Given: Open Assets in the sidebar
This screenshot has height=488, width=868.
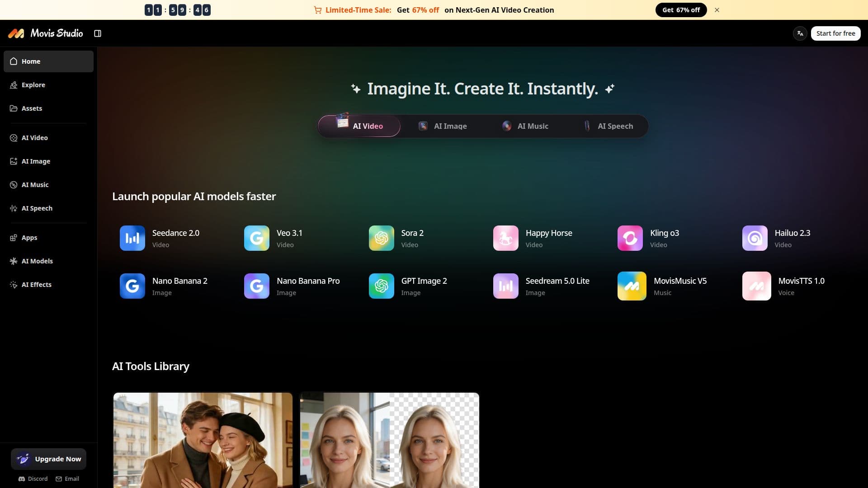Looking at the screenshot, I should tap(48, 108).
